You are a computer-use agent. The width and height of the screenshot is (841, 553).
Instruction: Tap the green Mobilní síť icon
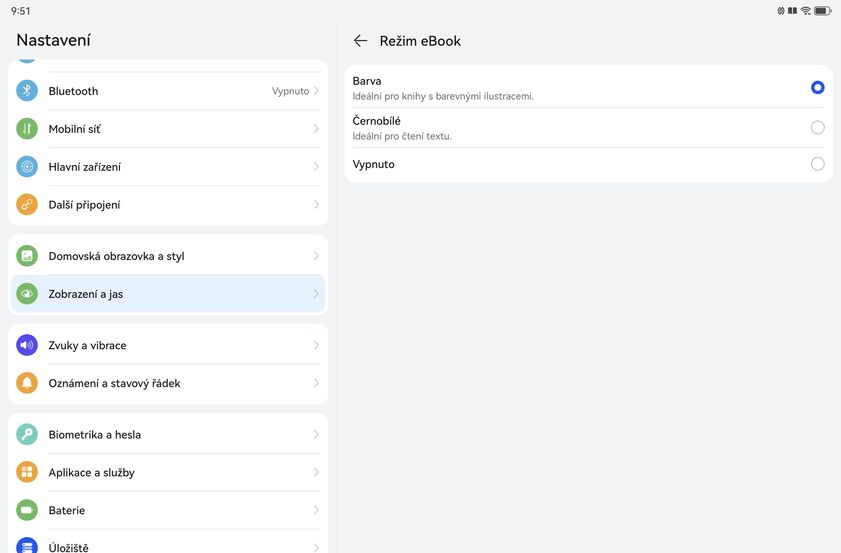(27, 129)
